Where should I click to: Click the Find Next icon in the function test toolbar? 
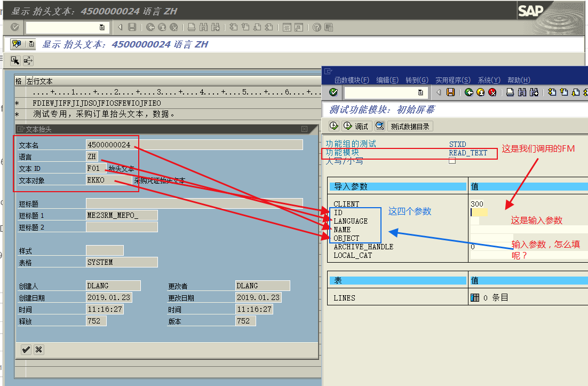(x=534, y=92)
